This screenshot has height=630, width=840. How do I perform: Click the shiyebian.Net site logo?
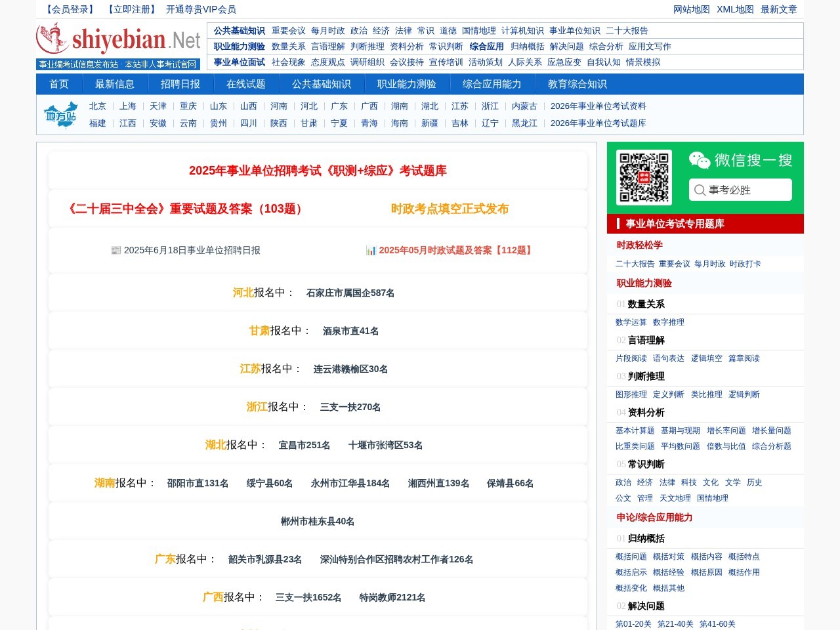[118, 46]
